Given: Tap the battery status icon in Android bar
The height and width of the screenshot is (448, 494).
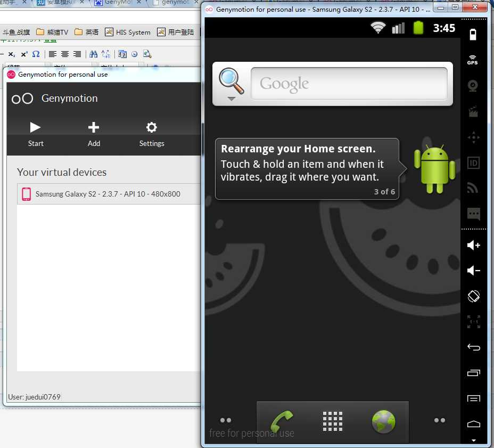Looking at the screenshot, I should click(x=418, y=28).
